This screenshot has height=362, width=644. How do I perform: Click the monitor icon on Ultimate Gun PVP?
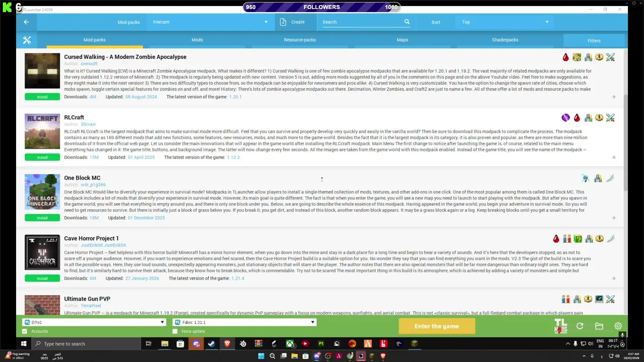click(x=599, y=299)
